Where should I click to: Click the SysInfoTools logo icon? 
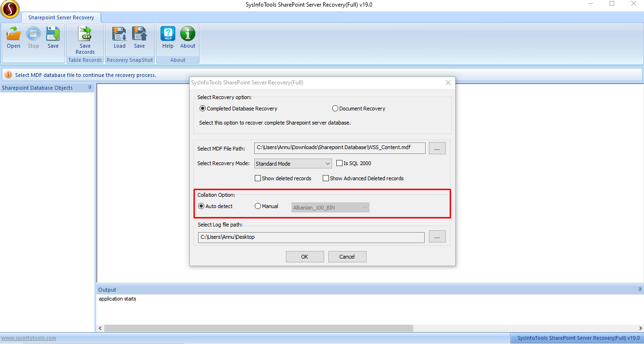coord(10,9)
